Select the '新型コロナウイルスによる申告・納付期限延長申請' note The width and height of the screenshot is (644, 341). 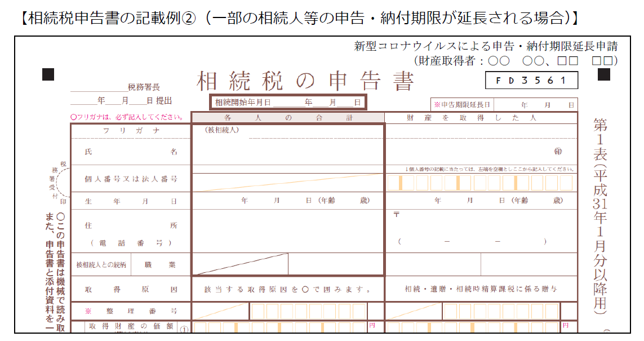pos(486,46)
